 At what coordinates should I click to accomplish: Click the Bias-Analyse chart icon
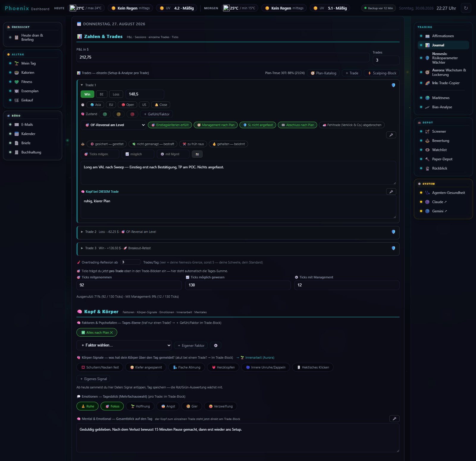[428, 107]
